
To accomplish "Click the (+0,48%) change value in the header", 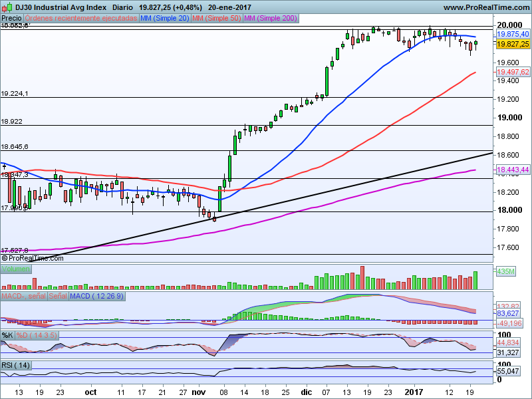I will (187, 7).
